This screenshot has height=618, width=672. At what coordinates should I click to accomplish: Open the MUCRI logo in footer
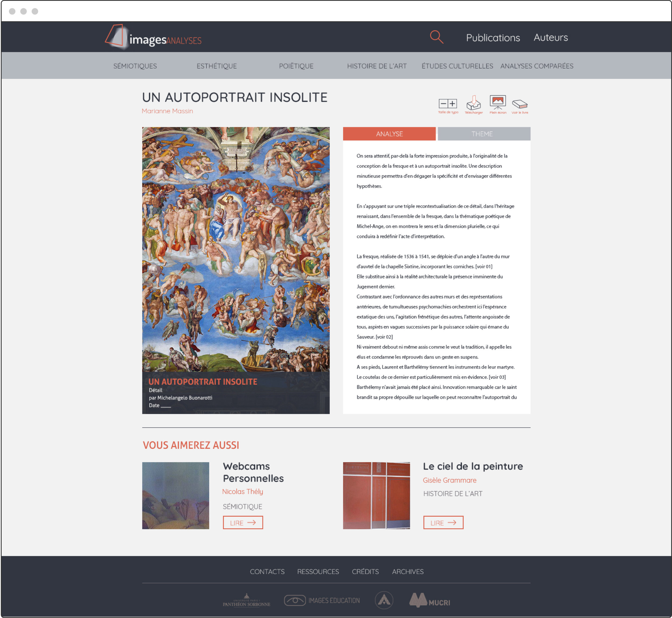430,600
